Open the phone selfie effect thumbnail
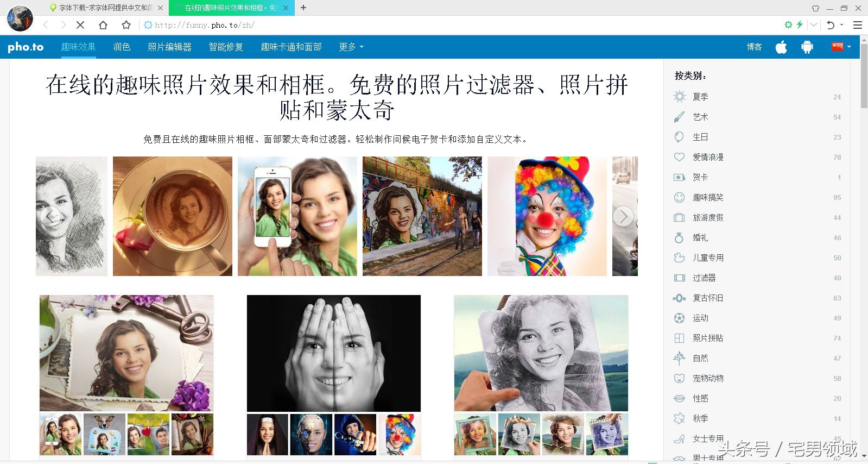Image resolution: width=868 pixels, height=464 pixels. pos(297,216)
